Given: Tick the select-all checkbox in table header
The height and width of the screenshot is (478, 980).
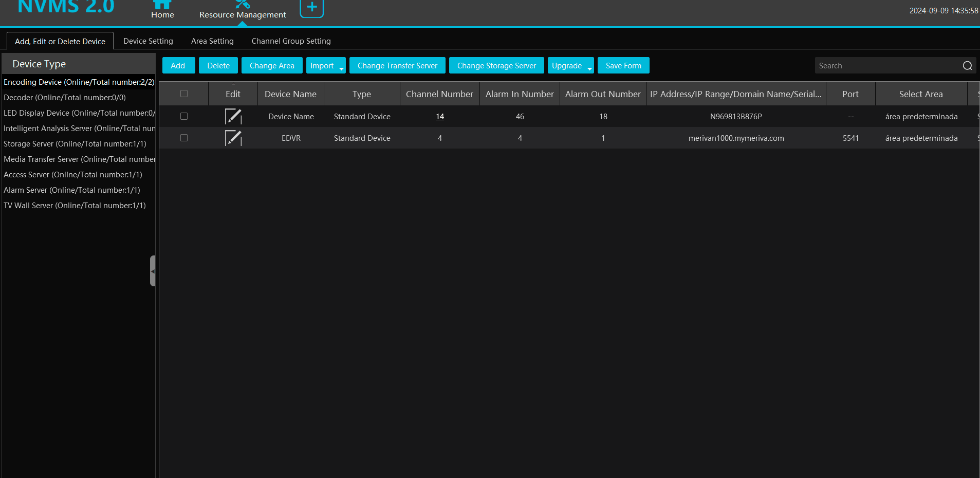Looking at the screenshot, I should pos(184,94).
